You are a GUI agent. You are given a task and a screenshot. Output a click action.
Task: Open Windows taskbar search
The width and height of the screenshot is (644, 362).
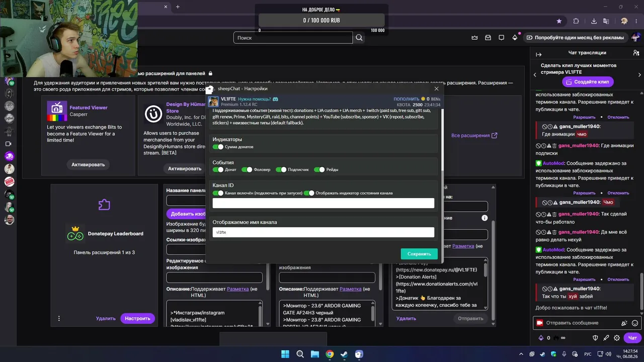pos(300,354)
